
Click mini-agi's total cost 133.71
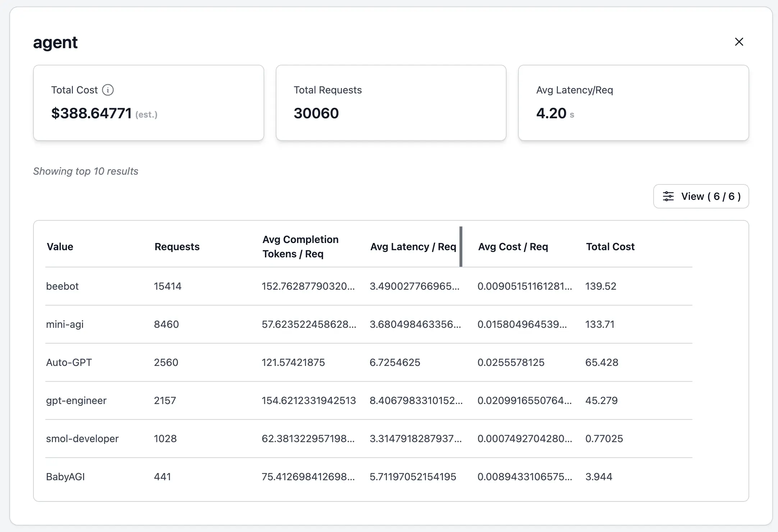pos(600,324)
